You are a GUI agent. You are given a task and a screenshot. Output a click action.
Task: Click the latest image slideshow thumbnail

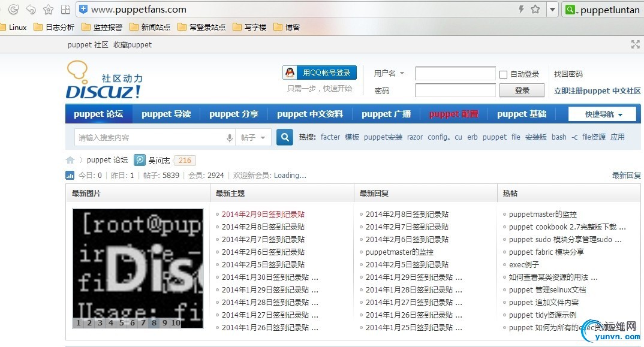(138, 268)
